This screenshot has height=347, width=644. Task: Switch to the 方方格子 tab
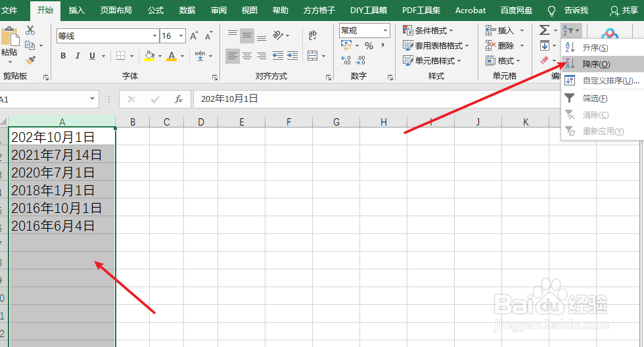click(319, 11)
